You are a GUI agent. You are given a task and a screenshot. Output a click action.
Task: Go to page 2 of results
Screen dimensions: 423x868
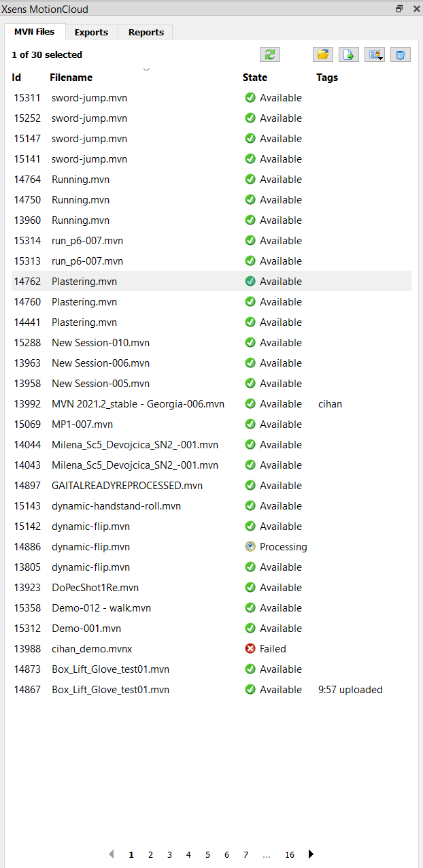tap(150, 854)
